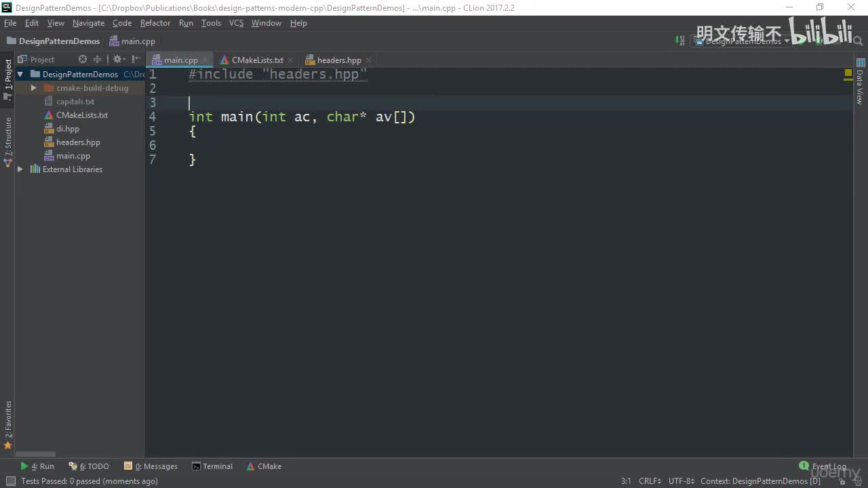This screenshot has width=868, height=488.
Task: Open the Run tool window
Action: 37,466
